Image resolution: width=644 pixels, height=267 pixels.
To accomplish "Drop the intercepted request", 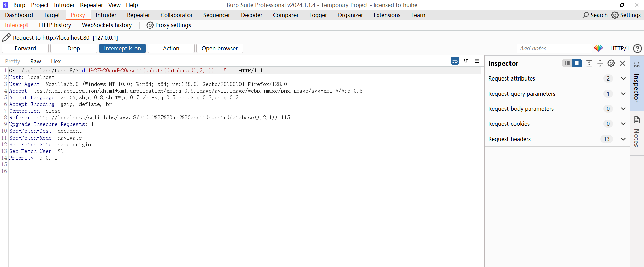I will tap(74, 48).
